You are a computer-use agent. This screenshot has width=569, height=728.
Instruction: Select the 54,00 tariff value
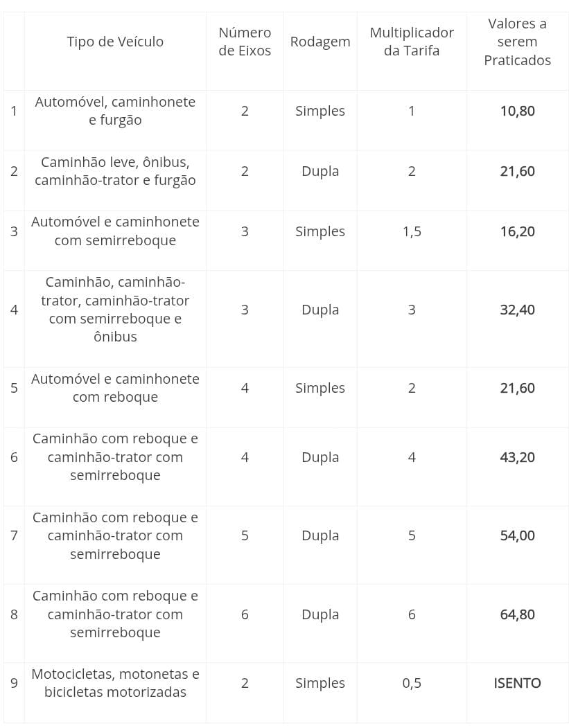point(517,535)
